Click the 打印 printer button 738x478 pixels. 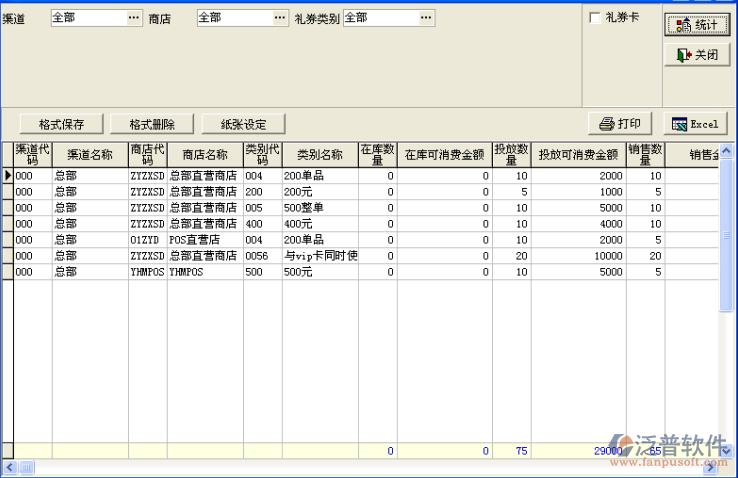[620, 124]
